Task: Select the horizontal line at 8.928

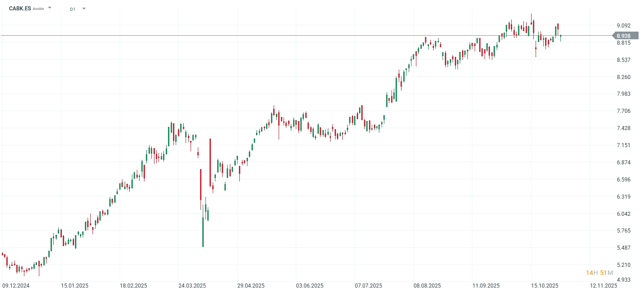Action: coord(316,34)
